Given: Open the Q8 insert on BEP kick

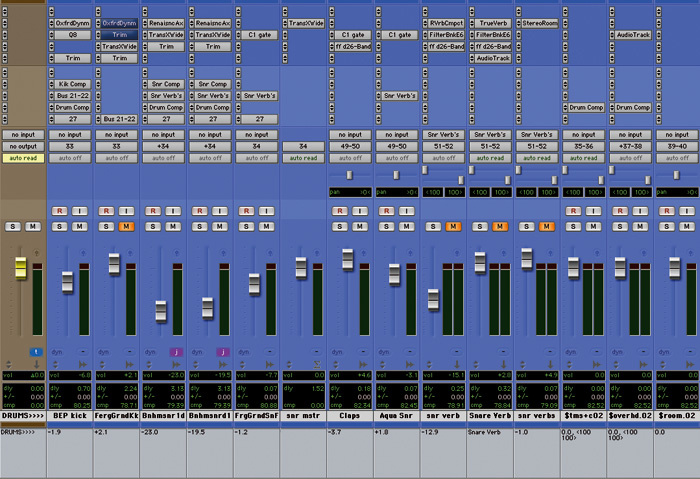Looking at the screenshot, I should 72,33.
